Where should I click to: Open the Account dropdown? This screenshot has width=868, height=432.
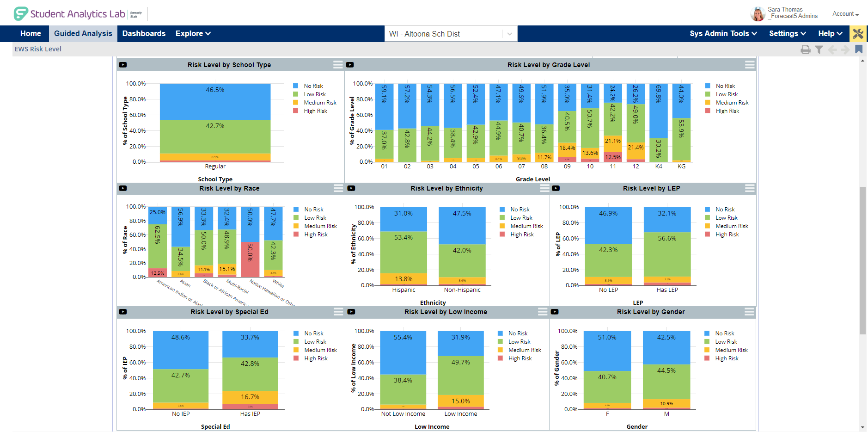pyautogui.click(x=846, y=14)
